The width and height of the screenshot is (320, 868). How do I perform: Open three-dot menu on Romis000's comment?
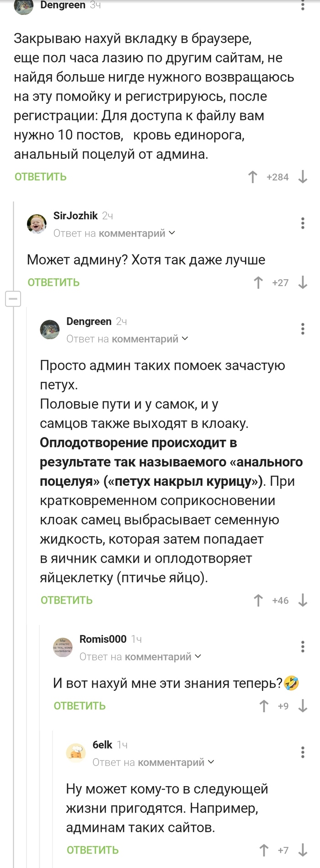click(303, 646)
